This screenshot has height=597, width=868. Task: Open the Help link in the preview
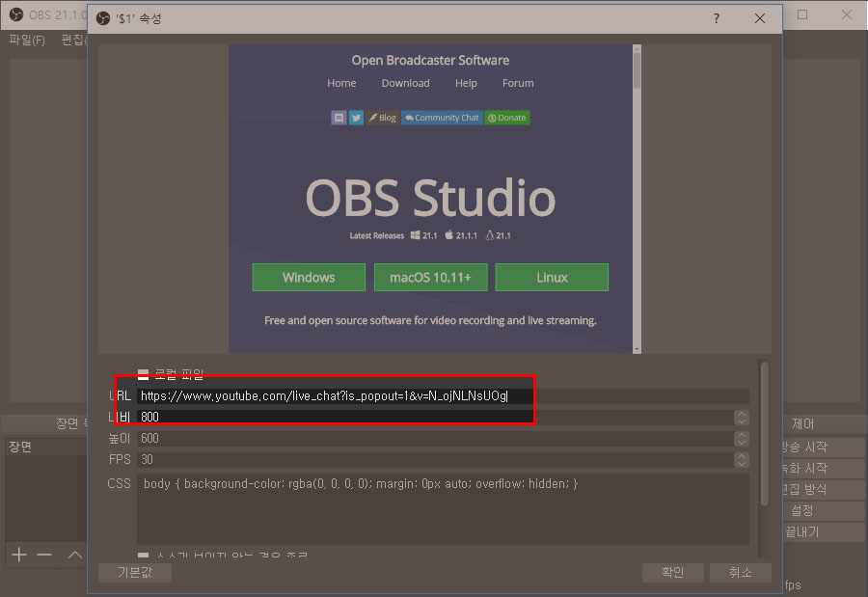(466, 83)
